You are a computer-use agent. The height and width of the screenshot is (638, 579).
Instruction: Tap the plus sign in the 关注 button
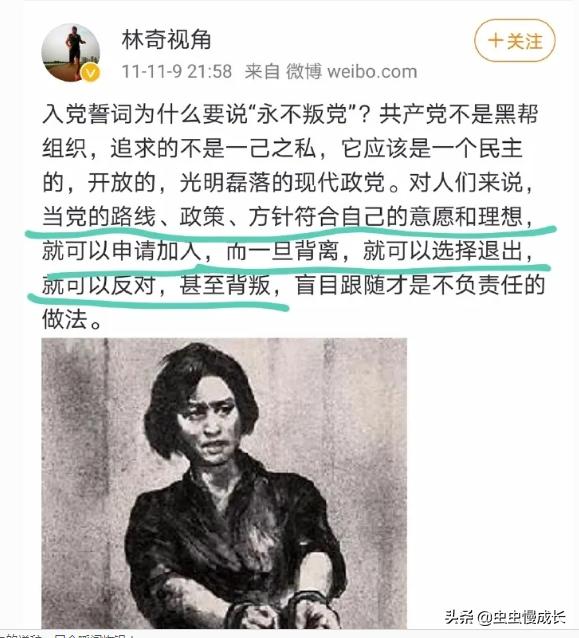(495, 41)
